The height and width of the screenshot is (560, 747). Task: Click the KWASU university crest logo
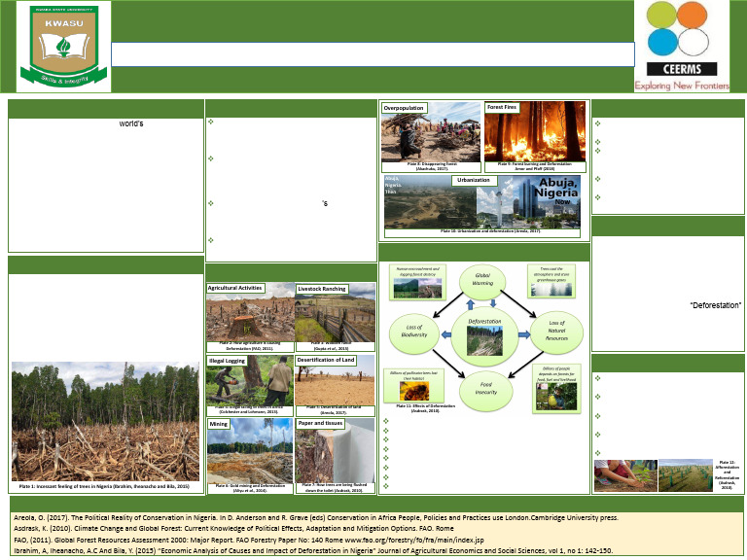click(x=63, y=47)
